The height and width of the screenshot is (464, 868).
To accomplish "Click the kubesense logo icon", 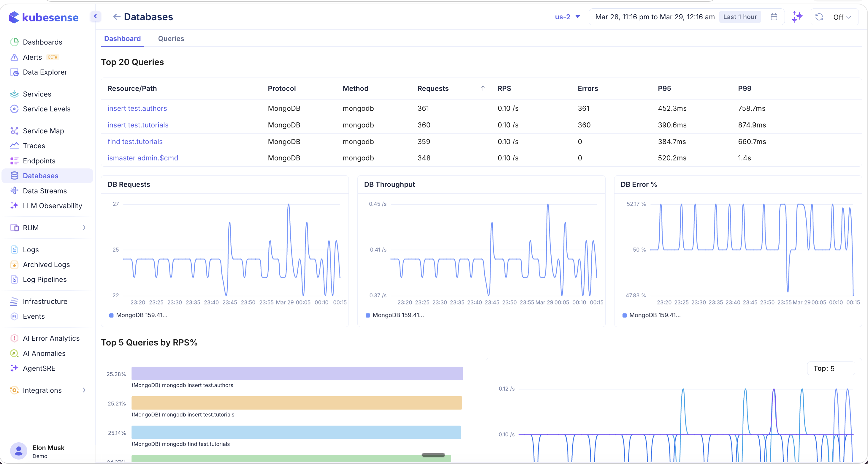I will tap(14, 17).
